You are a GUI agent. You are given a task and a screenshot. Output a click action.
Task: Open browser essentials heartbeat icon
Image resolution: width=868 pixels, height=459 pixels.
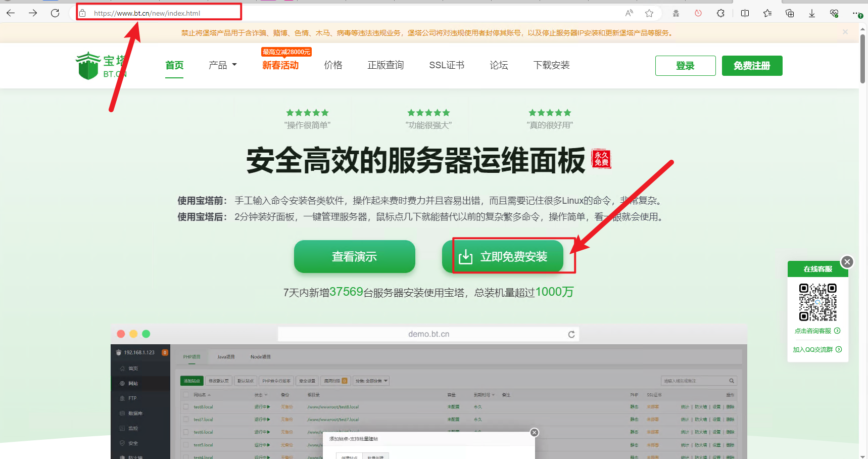click(x=834, y=13)
